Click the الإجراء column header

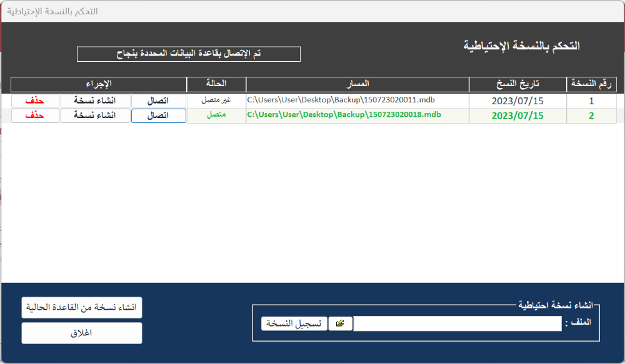[x=99, y=84]
